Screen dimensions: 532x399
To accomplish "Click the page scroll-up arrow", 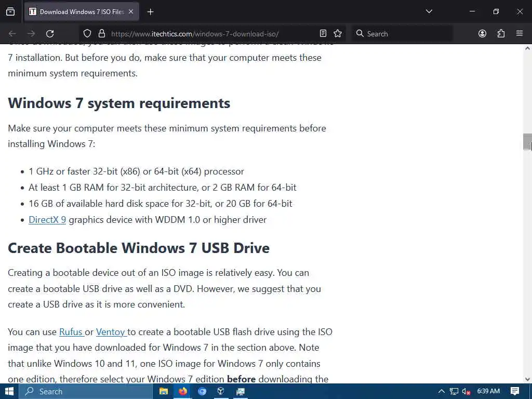I will click(527, 48).
